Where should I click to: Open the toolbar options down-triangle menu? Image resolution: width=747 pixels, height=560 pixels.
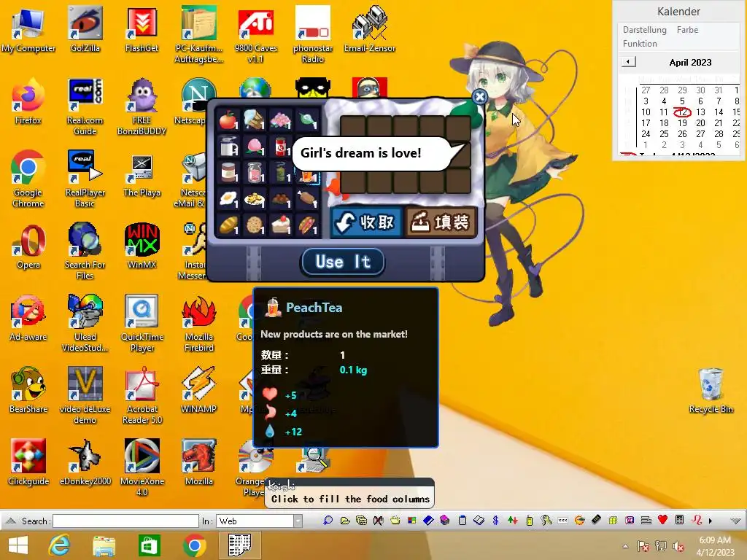[735, 521]
